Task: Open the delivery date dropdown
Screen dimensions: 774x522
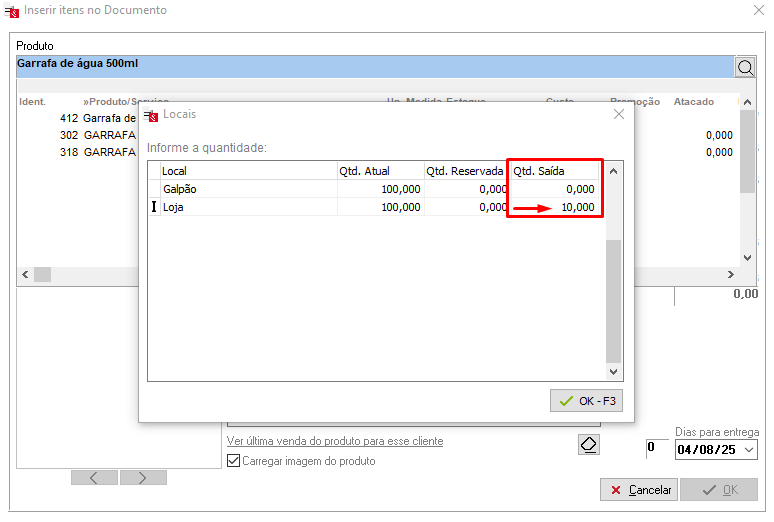Action: [750, 451]
